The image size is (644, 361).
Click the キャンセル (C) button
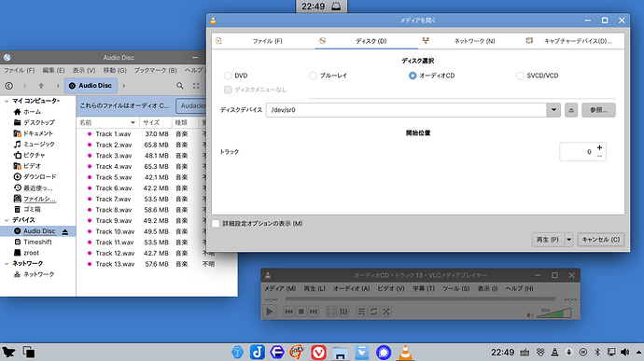[600, 240]
